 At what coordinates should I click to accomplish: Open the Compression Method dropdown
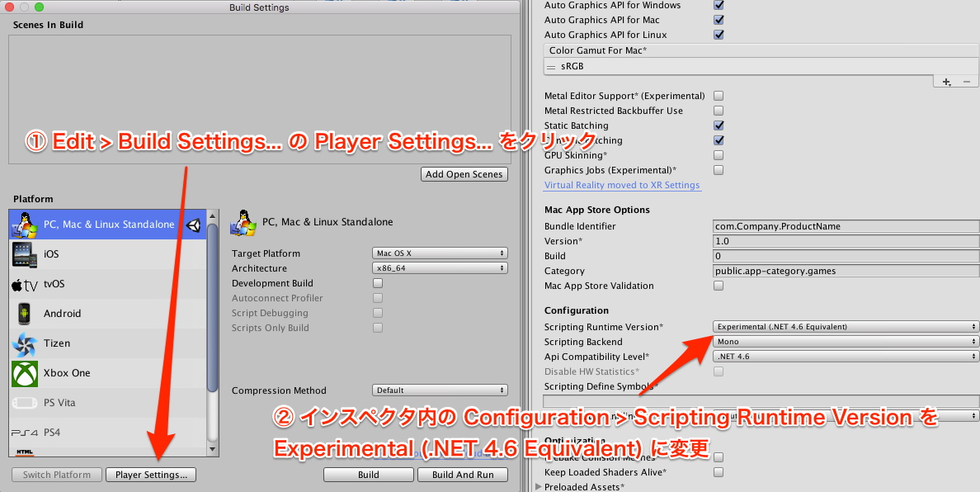pos(440,390)
